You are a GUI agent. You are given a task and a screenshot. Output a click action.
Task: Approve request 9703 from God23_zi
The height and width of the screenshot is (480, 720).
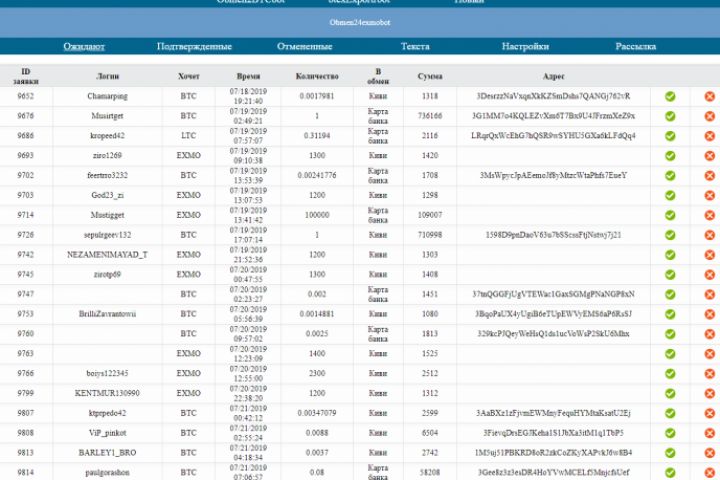tap(670, 195)
